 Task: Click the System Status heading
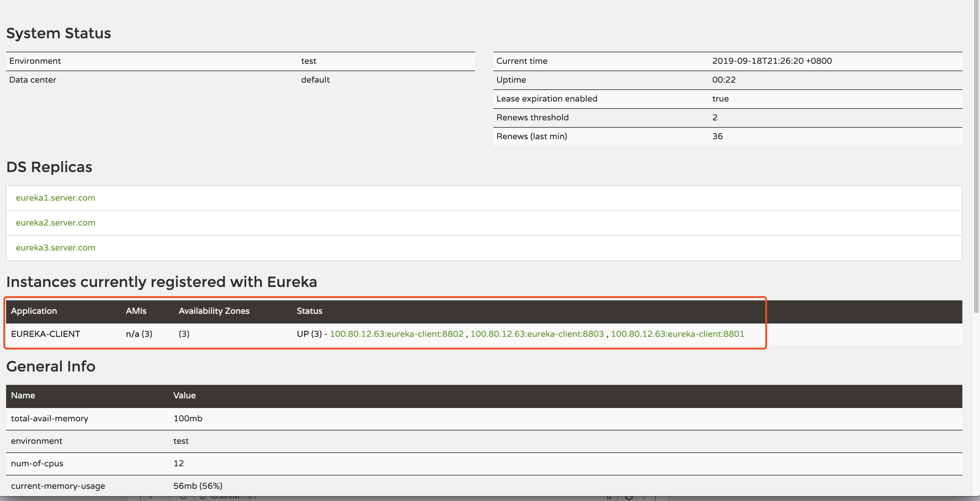tap(59, 33)
